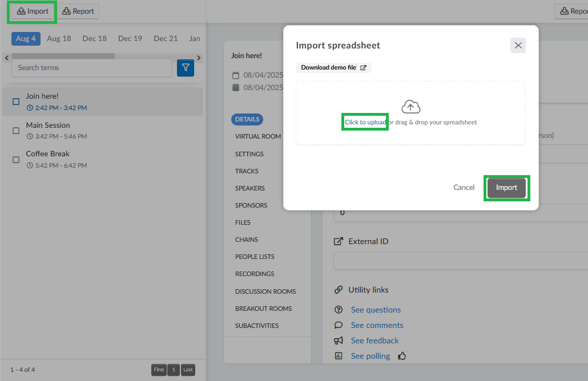588x381 pixels.
Task: Click the External ID label icon
Action: pyautogui.click(x=339, y=241)
